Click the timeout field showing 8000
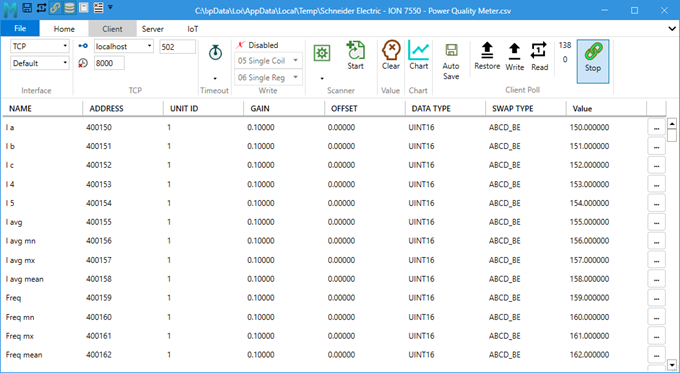The height and width of the screenshot is (373, 680). 109,63
